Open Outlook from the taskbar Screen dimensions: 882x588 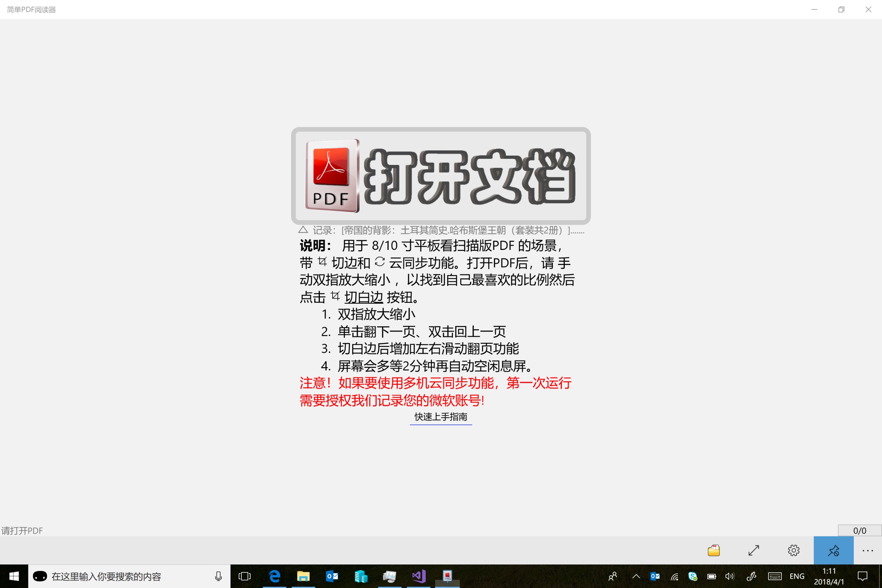click(332, 576)
